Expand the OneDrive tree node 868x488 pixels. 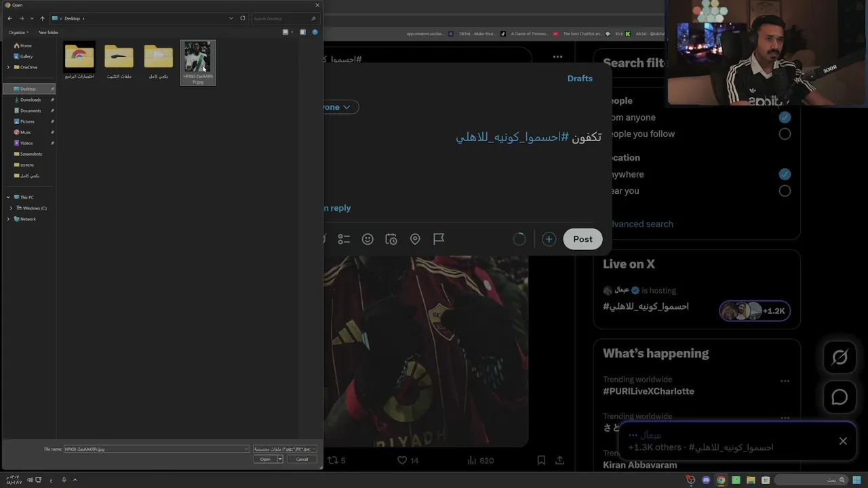point(8,67)
